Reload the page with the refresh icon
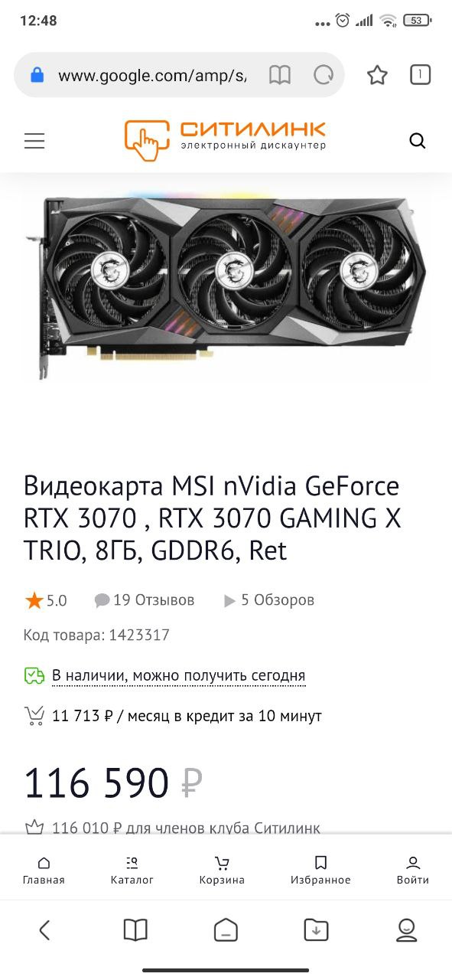The height and width of the screenshot is (980, 452). (x=324, y=75)
